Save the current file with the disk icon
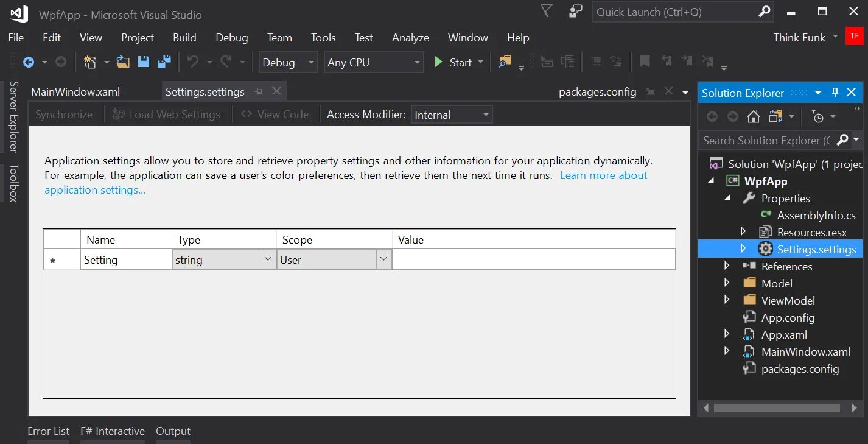 coord(144,62)
